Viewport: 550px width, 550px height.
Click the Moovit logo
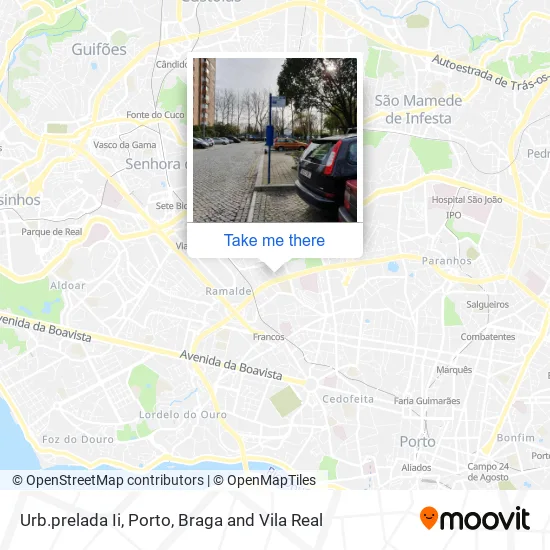(475, 518)
